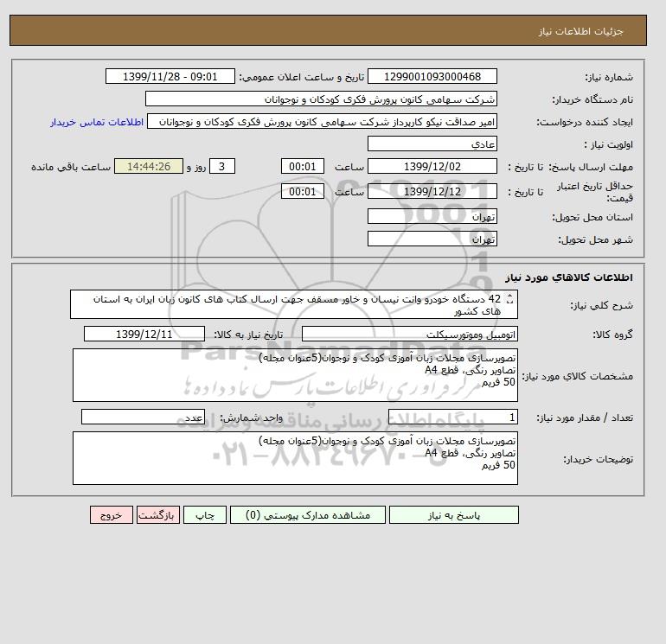Click the تاریخ و ساعت اعلان عمومی label
The height and width of the screenshot is (644, 666).
click(x=302, y=77)
